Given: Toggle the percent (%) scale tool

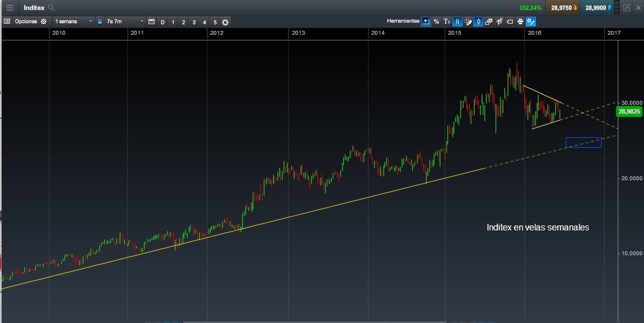Looking at the screenshot, I should click(x=436, y=21).
